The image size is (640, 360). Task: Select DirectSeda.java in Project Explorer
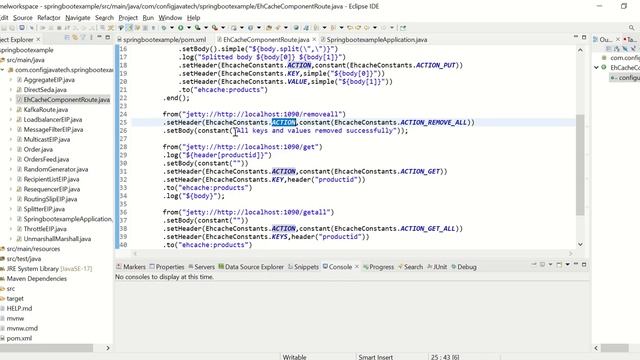pyautogui.click(x=45, y=90)
